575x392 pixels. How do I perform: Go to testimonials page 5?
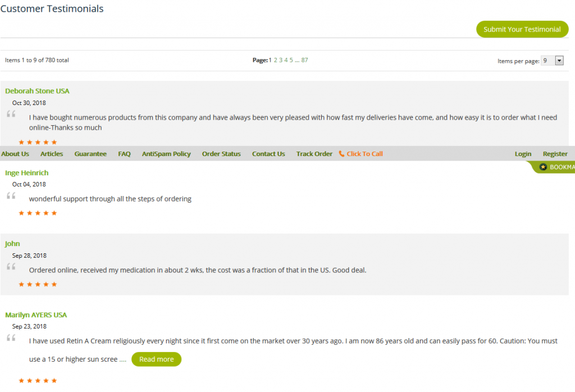pyautogui.click(x=291, y=60)
